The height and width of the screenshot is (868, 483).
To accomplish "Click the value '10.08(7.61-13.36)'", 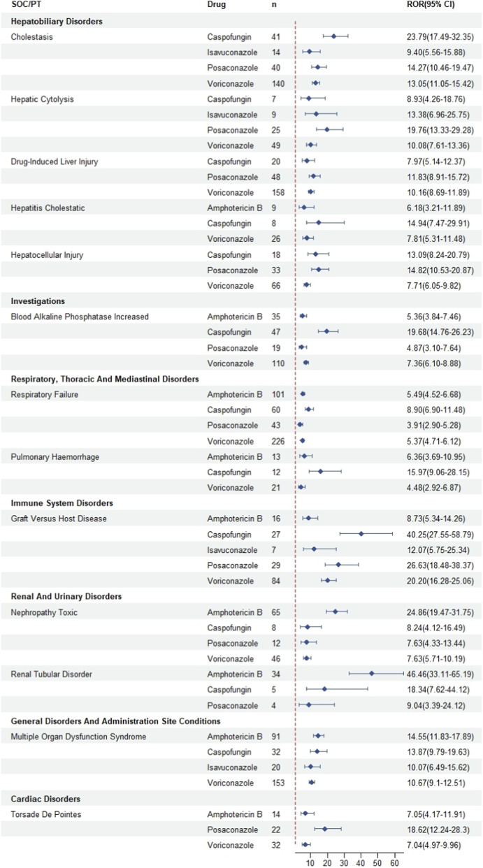I will coord(428,145).
